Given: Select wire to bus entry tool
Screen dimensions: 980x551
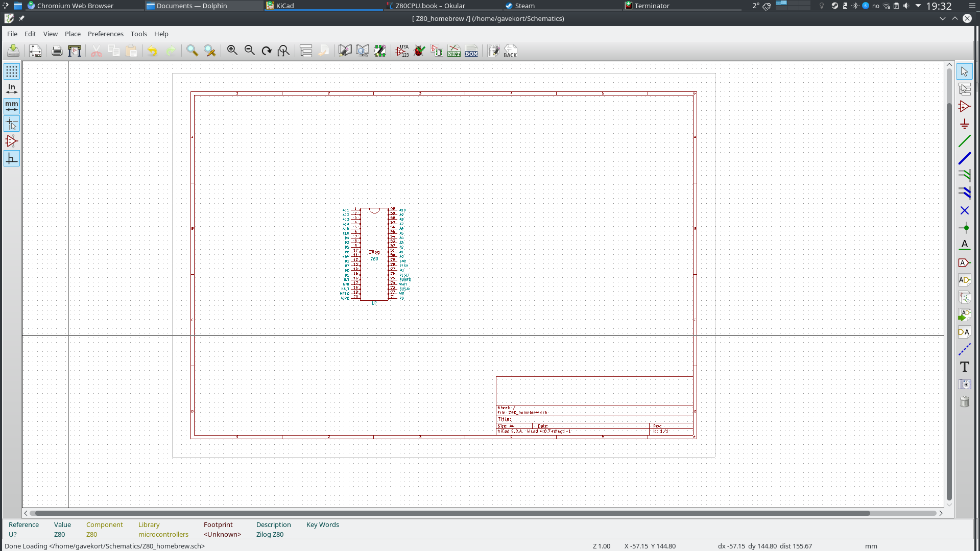Looking at the screenshot, I should [964, 176].
